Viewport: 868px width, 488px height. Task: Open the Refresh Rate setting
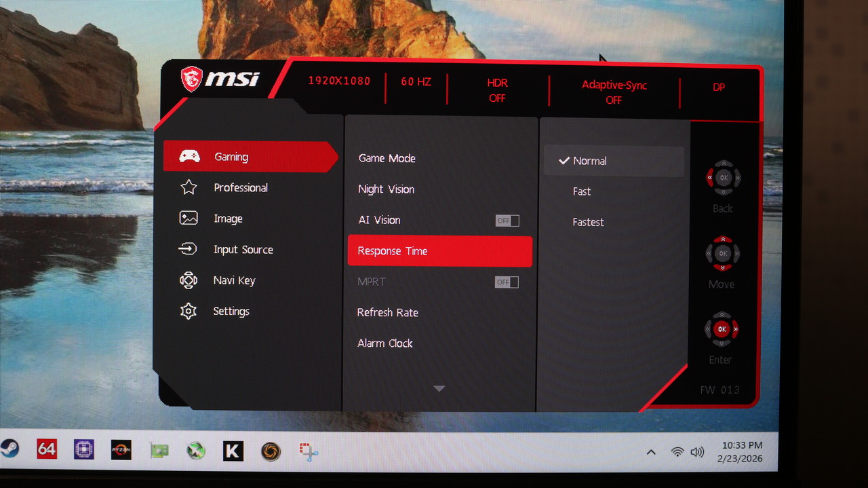click(x=388, y=313)
